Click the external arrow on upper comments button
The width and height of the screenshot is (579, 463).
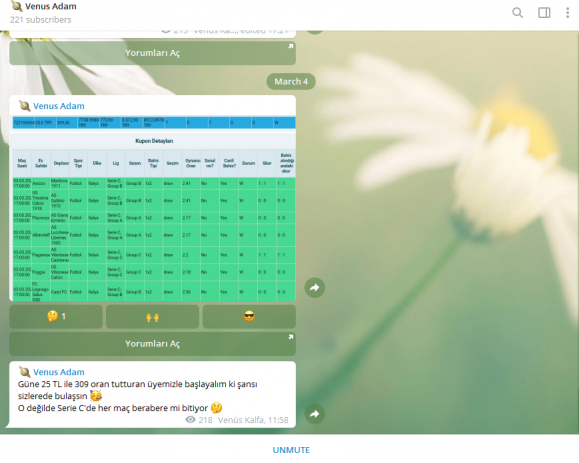[x=291, y=46]
